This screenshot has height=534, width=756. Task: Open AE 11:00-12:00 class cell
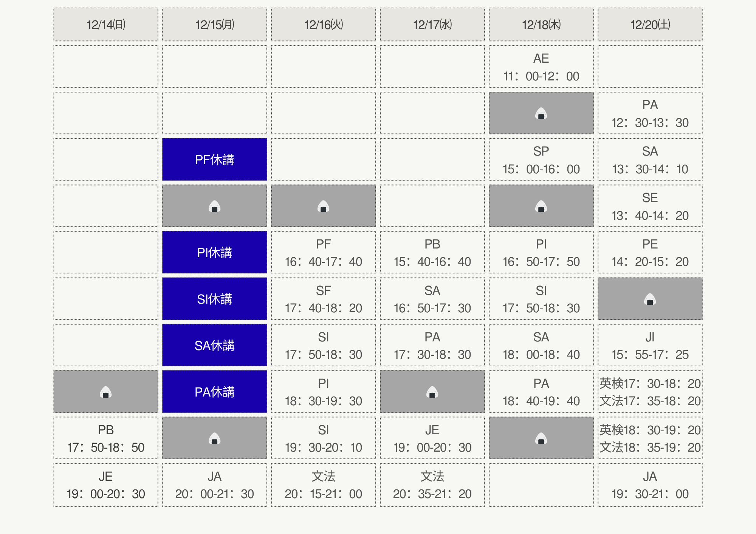[x=541, y=67]
